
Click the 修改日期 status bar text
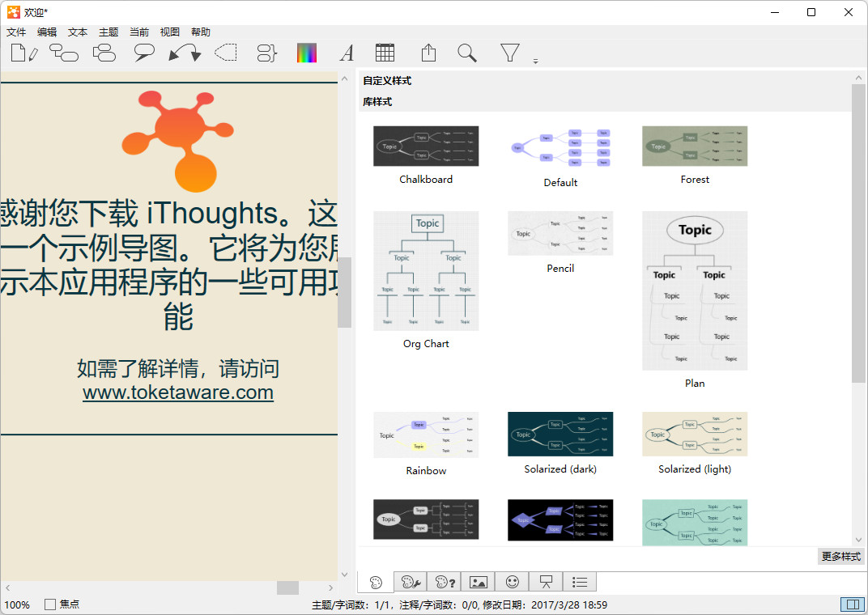tap(545, 605)
